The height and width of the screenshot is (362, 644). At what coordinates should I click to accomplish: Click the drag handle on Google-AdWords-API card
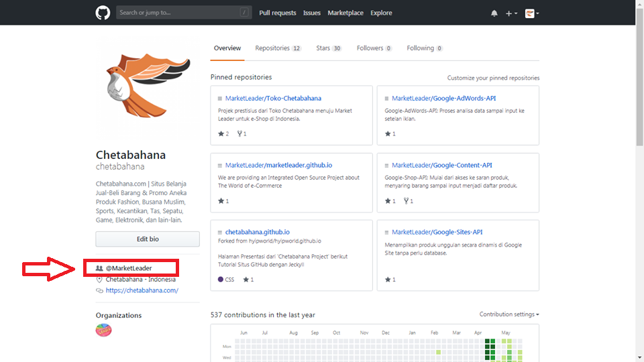(x=386, y=99)
